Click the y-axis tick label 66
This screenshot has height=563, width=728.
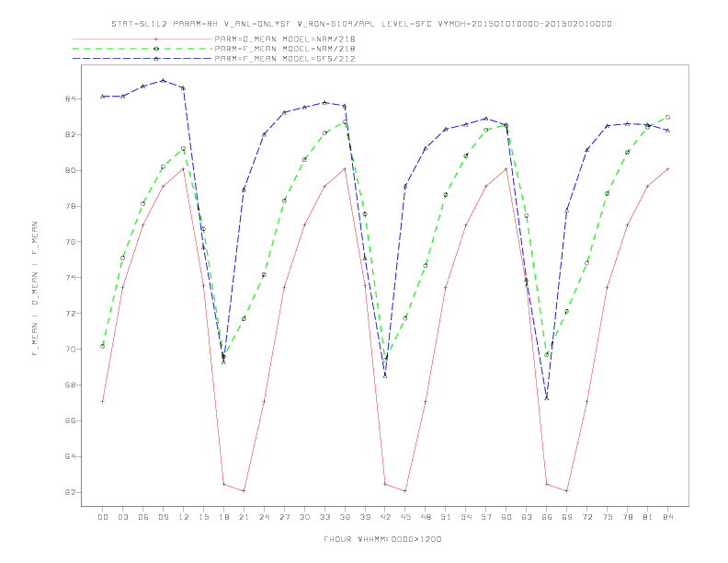[71, 420]
